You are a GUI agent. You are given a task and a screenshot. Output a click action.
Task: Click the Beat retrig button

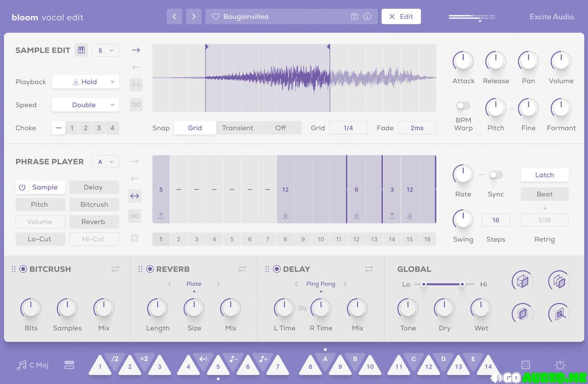(544, 194)
